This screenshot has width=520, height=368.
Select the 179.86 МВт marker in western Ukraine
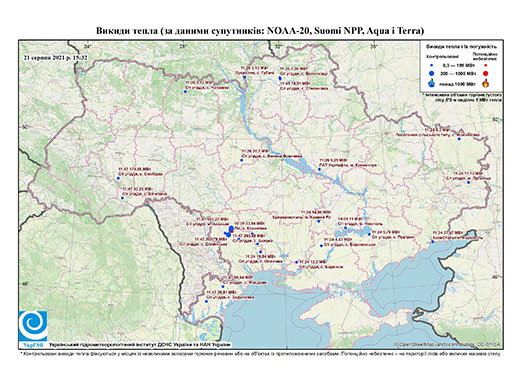118,178
